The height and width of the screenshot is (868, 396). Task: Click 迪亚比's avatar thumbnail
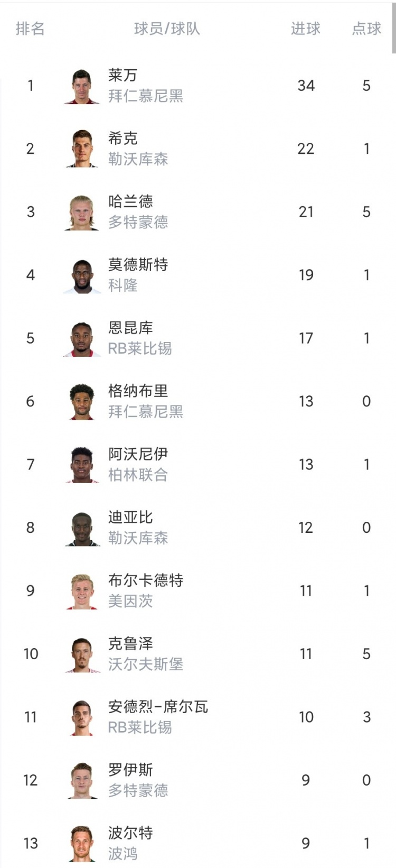click(82, 528)
